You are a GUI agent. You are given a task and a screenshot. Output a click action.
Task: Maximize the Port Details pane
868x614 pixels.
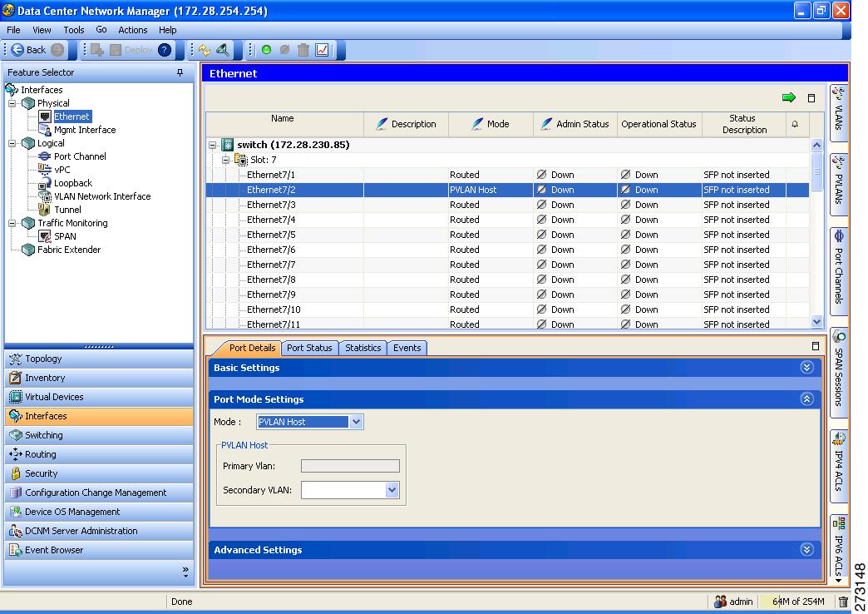[816, 346]
